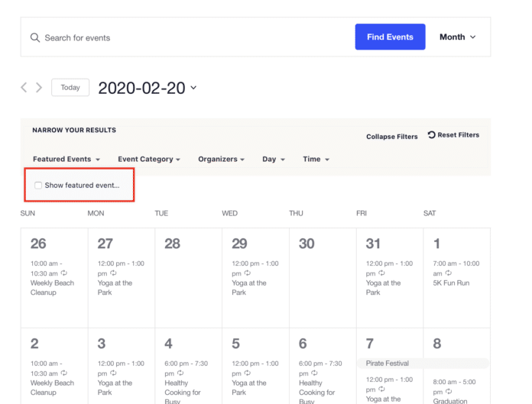Open the Day filter menu

(274, 159)
